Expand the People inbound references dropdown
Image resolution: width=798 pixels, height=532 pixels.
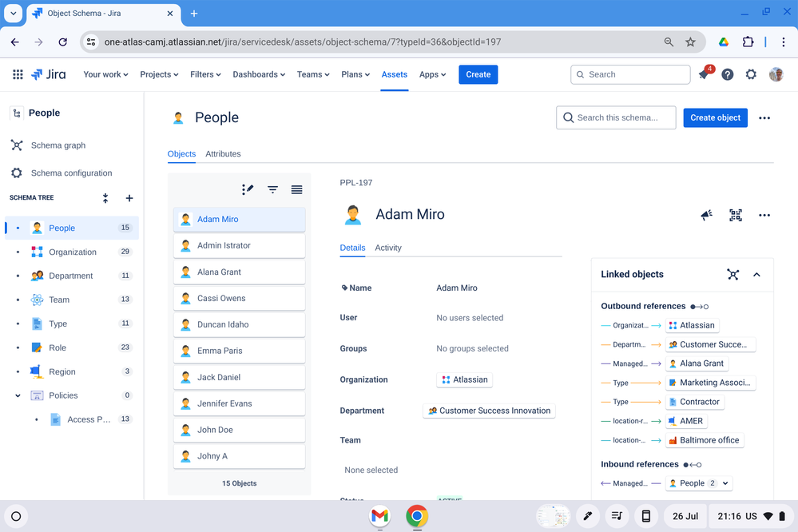pyautogui.click(x=726, y=483)
